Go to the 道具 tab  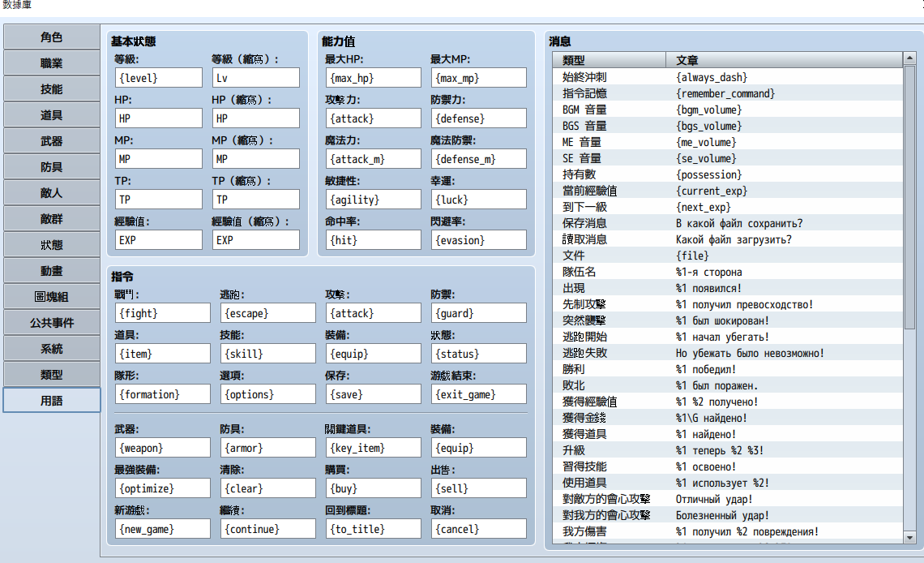click(x=52, y=115)
